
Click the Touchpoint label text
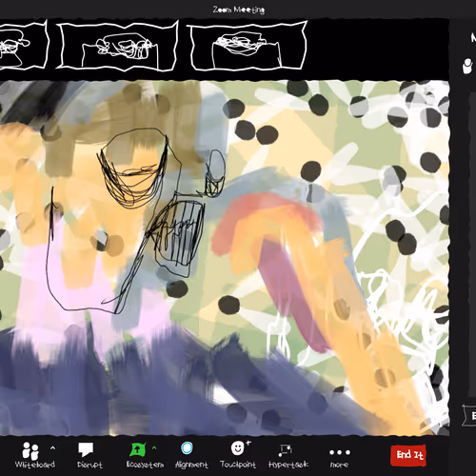[x=238, y=465]
